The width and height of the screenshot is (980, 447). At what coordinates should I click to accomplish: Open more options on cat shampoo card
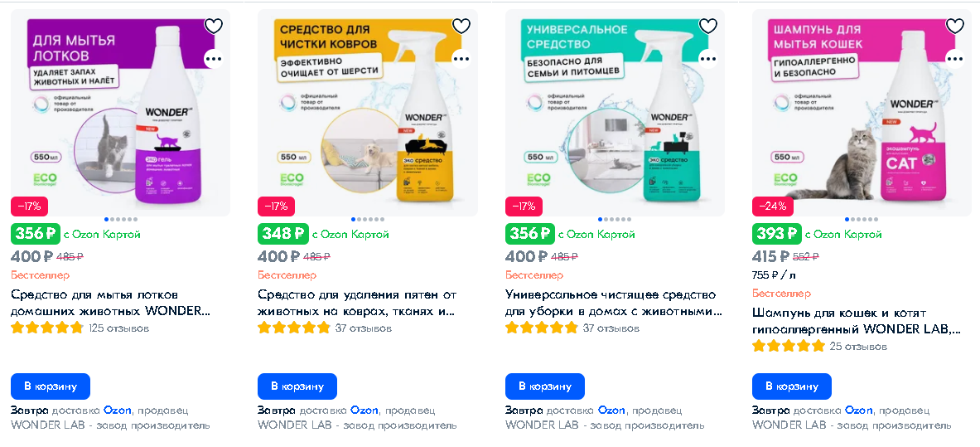pyautogui.click(x=955, y=59)
